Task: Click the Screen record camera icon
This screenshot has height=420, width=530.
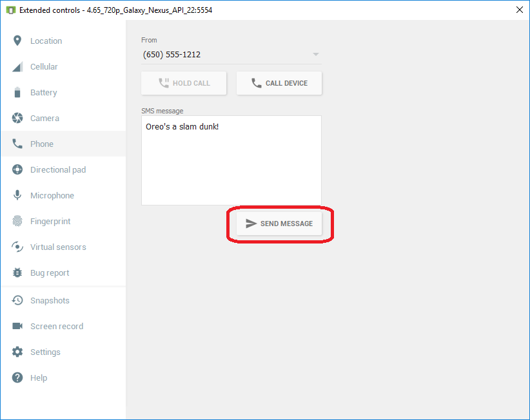Action: coord(17,327)
